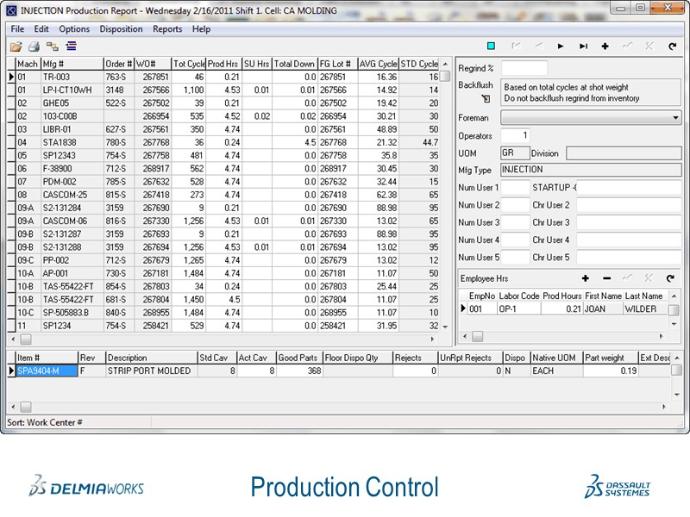Open the File menu

17,29
